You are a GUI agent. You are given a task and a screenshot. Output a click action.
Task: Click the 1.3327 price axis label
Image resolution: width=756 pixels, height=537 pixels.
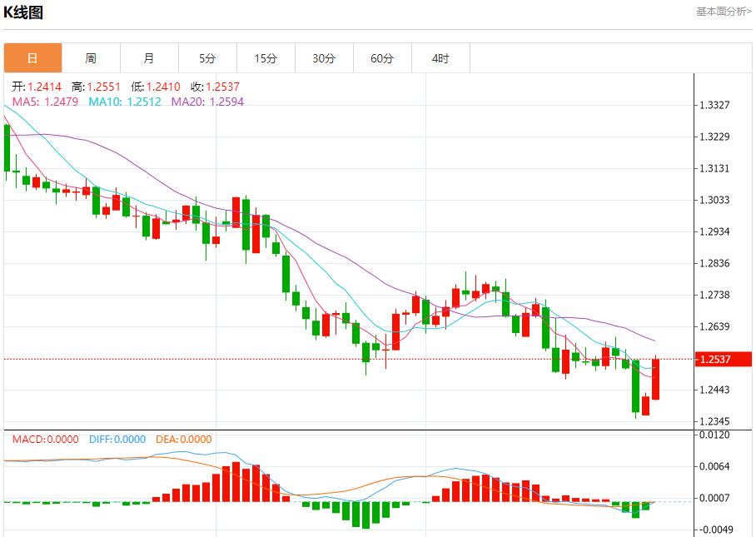(x=715, y=105)
